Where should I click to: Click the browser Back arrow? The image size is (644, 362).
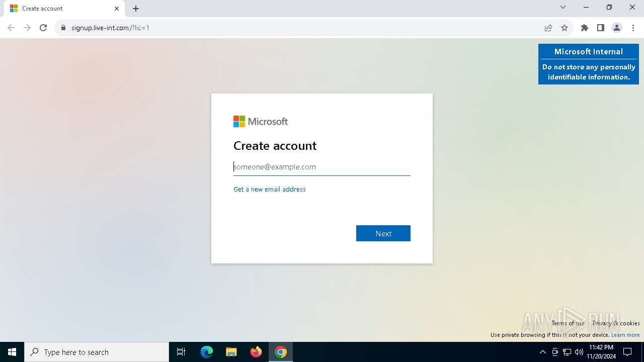pyautogui.click(x=11, y=28)
